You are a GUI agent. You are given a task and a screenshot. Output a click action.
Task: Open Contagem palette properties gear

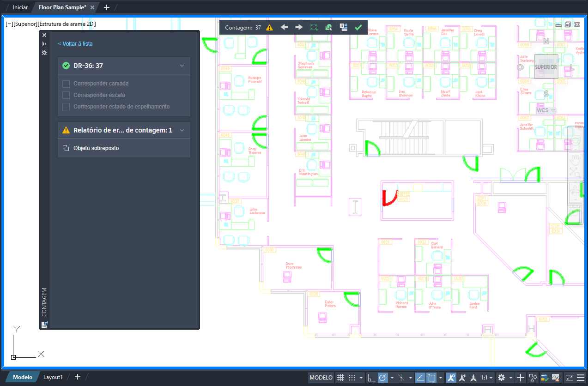tap(44, 53)
